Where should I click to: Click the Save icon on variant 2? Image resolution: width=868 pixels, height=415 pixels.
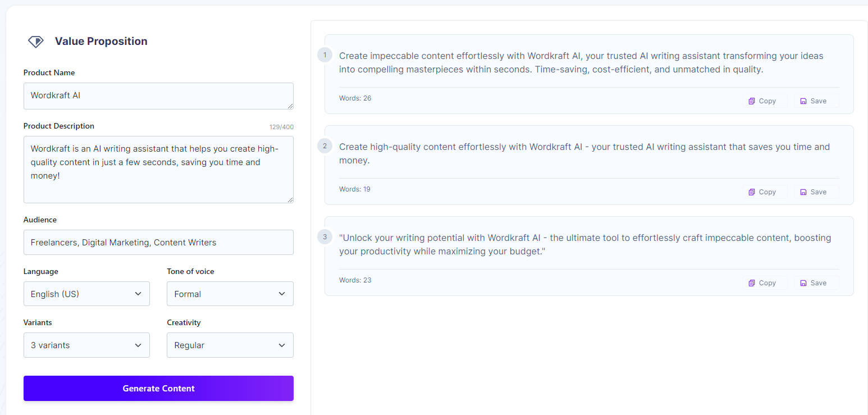(x=803, y=191)
